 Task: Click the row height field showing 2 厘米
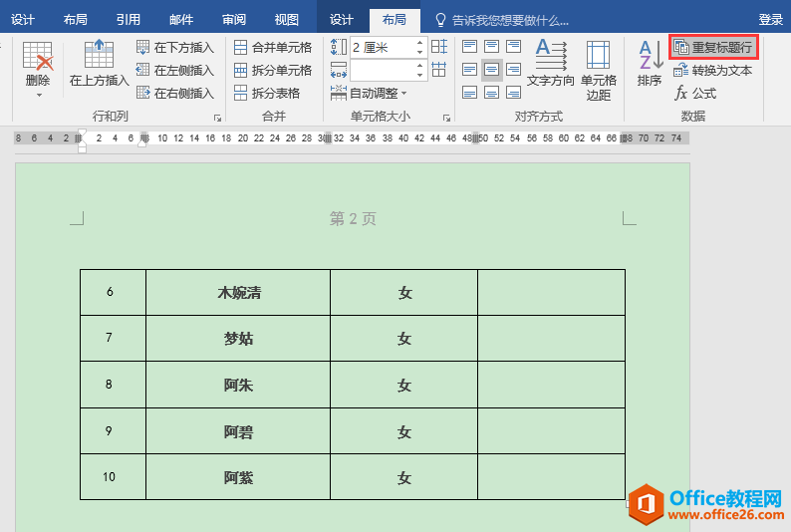[x=383, y=48]
